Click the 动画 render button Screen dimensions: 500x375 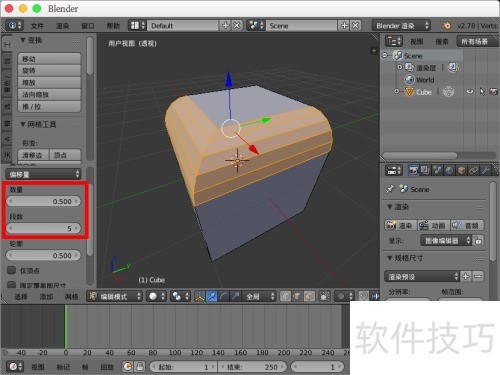pos(434,225)
